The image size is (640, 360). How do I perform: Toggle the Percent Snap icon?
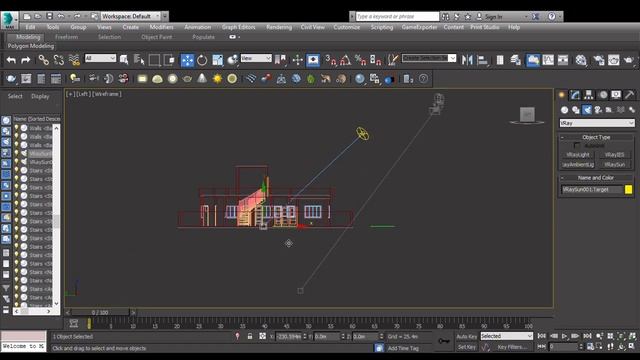(360, 60)
